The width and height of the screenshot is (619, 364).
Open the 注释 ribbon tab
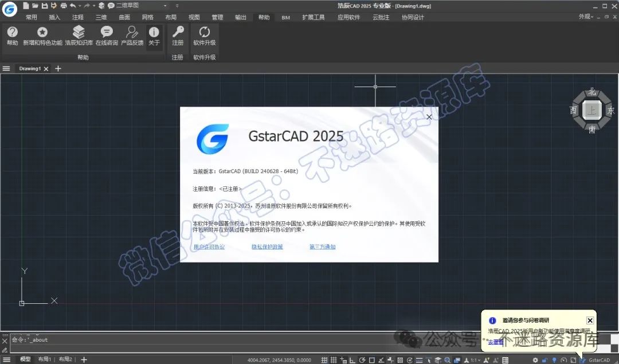(78, 17)
